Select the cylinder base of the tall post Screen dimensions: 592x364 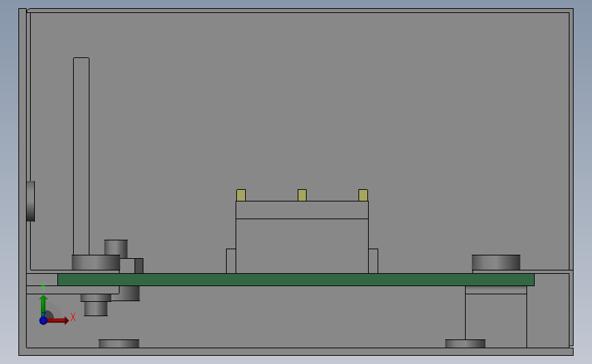[x=96, y=262]
